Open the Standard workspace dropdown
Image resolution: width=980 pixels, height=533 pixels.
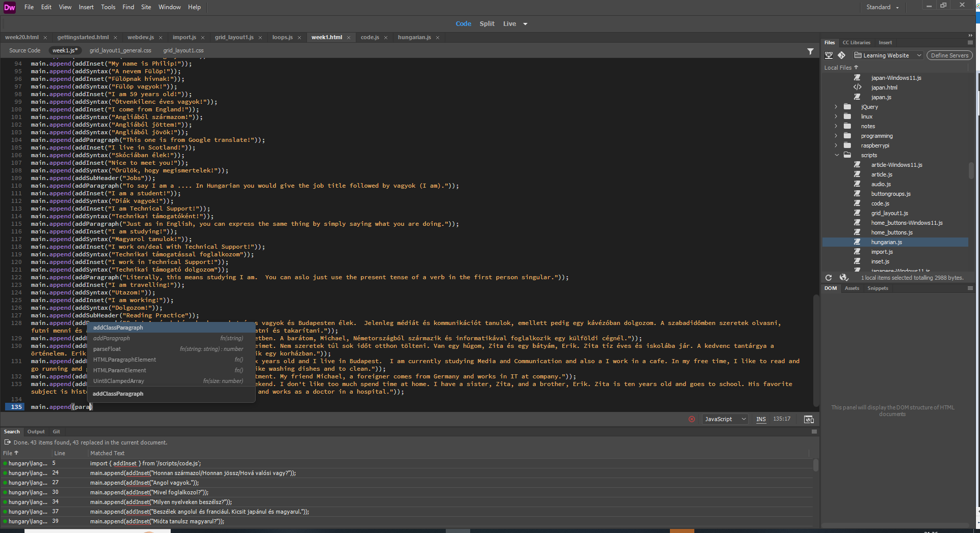(883, 7)
